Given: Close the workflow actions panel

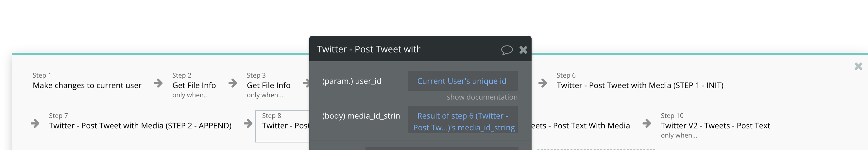Looking at the screenshot, I should pyautogui.click(x=858, y=66).
